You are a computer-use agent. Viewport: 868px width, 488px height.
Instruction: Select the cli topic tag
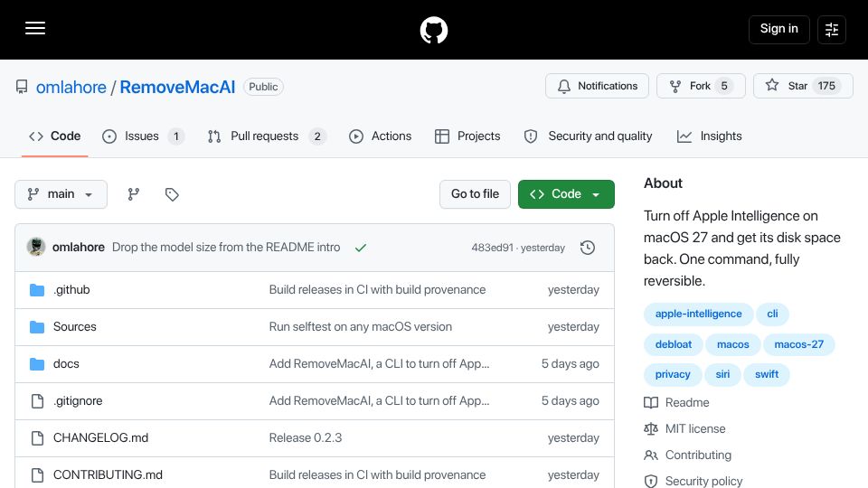click(772, 314)
